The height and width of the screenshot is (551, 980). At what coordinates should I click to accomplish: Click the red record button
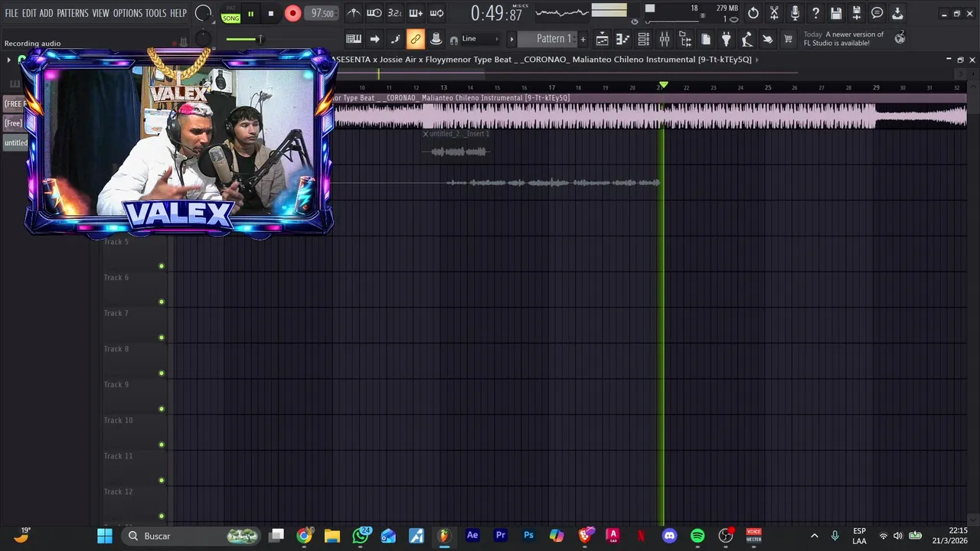click(x=292, y=13)
